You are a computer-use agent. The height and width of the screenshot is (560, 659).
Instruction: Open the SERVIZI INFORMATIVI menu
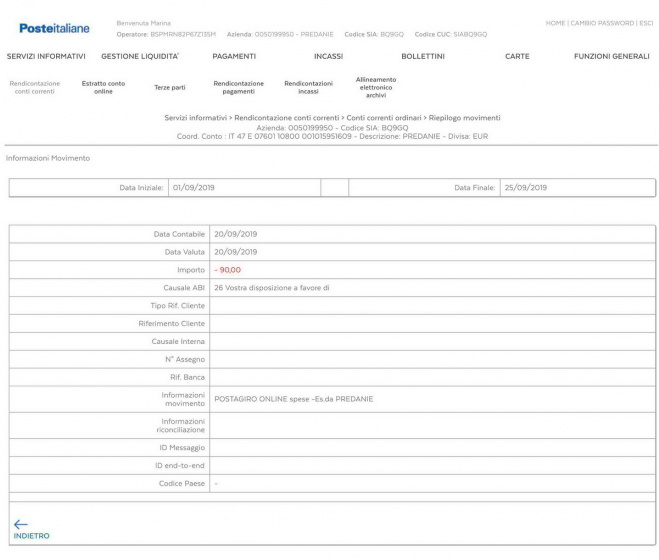[x=46, y=56]
